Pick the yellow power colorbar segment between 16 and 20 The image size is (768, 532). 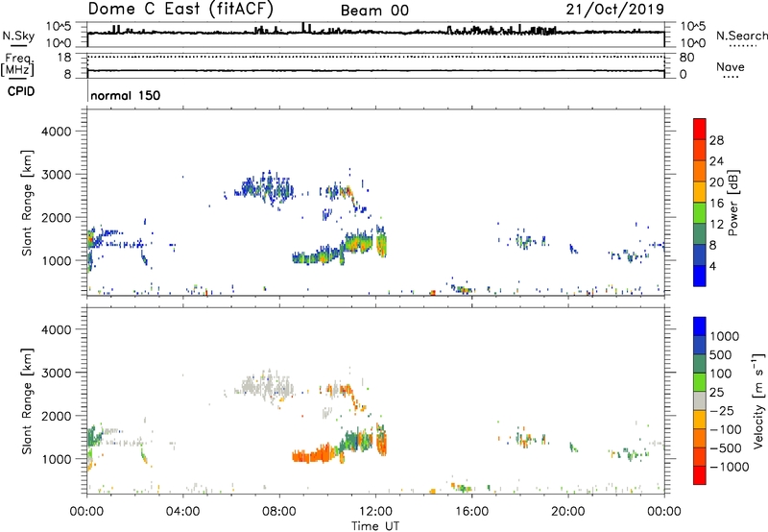pyautogui.click(x=700, y=192)
